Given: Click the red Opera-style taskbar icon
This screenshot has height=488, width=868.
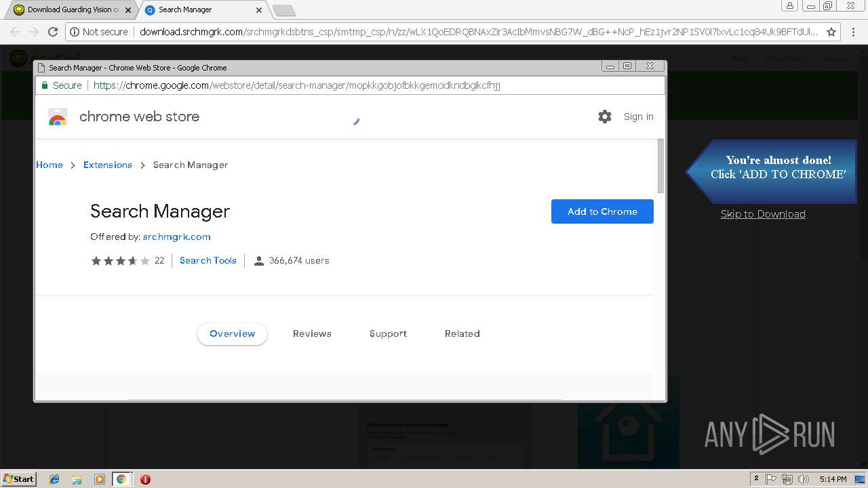Looking at the screenshot, I should (145, 479).
